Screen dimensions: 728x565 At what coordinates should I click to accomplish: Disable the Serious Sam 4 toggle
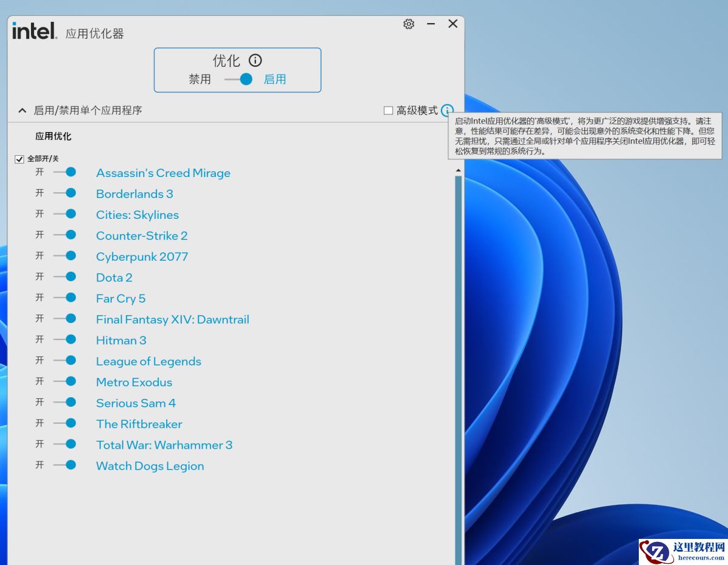[x=64, y=402]
